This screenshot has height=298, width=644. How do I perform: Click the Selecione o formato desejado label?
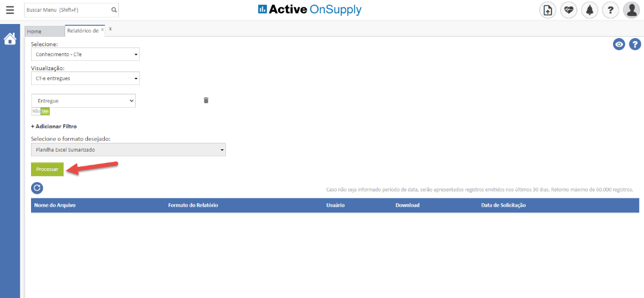(71, 139)
